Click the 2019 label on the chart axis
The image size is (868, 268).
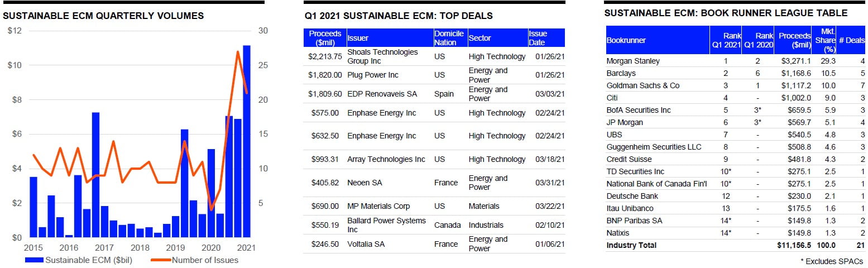click(x=175, y=247)
